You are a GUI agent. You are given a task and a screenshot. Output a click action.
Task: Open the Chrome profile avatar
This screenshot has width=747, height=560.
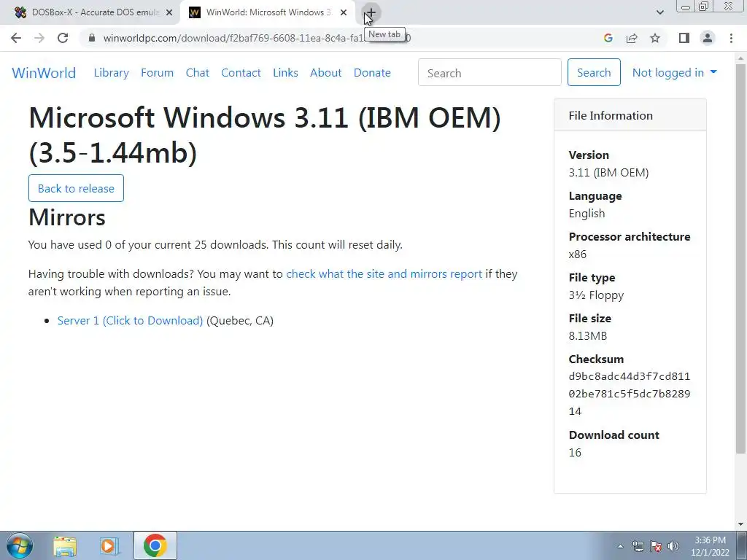click(x=708, y=38)
